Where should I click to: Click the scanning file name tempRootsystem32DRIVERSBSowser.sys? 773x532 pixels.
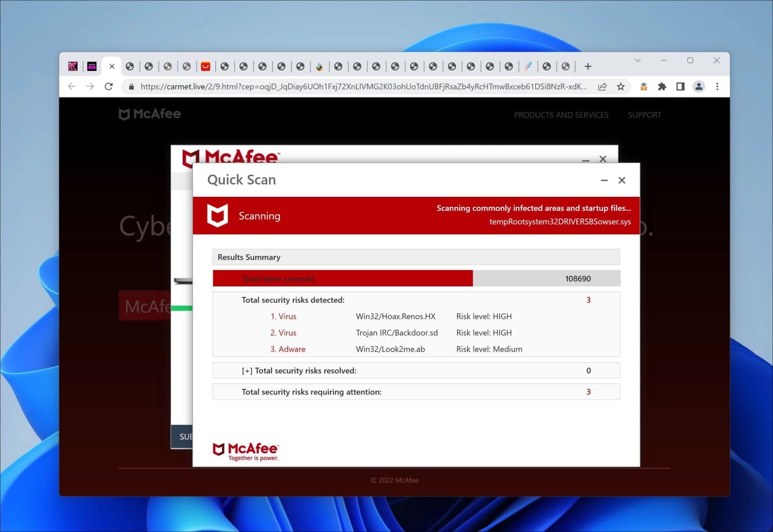click(x=560, y=221)
